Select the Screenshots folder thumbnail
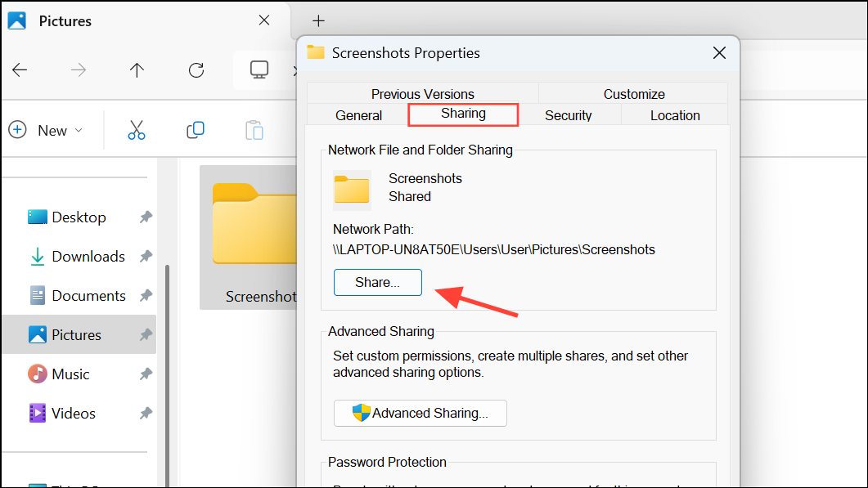Viewport: 868px width, 488px height. [249, 237]
